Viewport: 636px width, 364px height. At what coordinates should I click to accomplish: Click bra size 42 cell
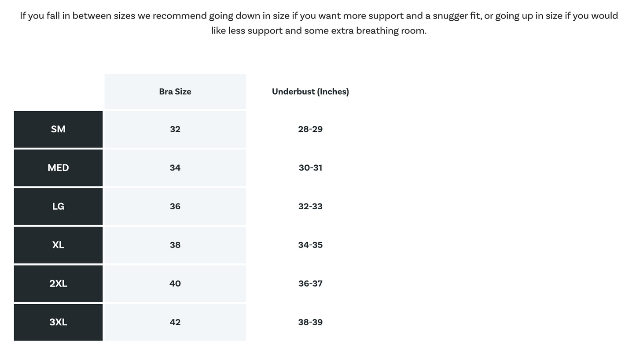(x=175, y=322)
